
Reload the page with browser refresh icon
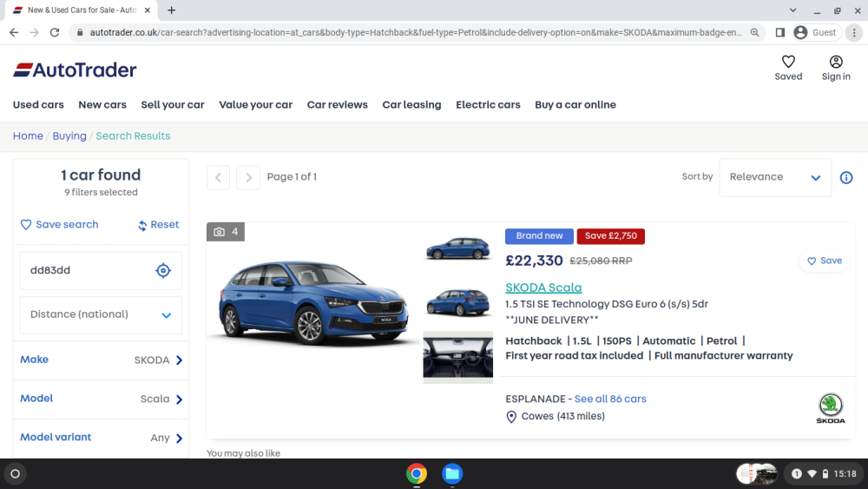click(54, 33)
